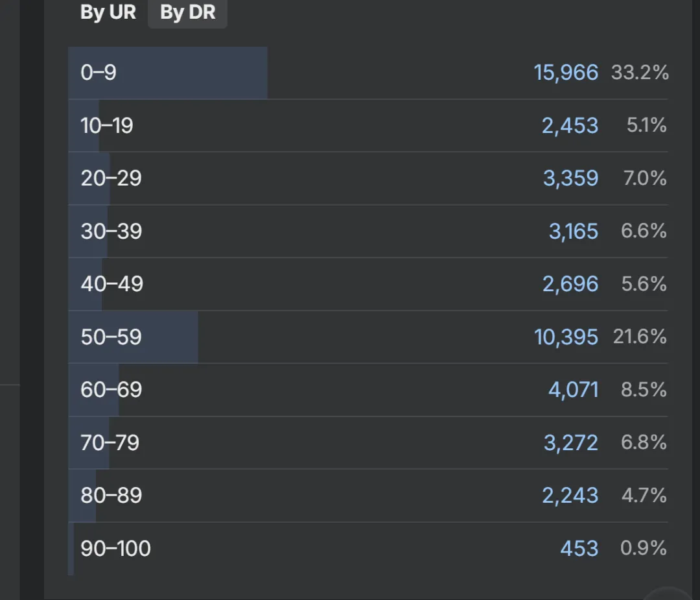Open the 3,359 count link
The height and width of the screenshot is (600, 700).
(x=570, y=178)
